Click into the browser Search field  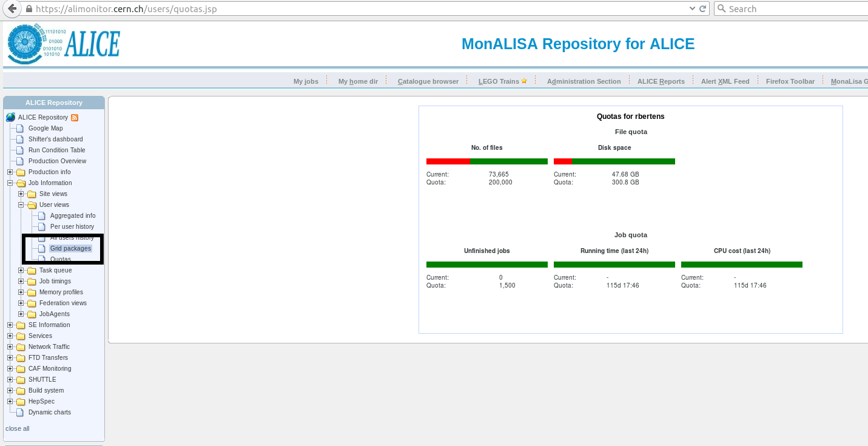click(x=790, y=9)
